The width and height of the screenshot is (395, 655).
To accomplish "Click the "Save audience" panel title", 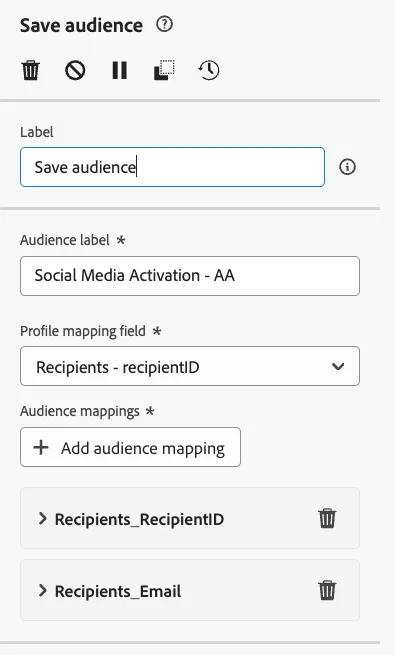I will [81, 25].
